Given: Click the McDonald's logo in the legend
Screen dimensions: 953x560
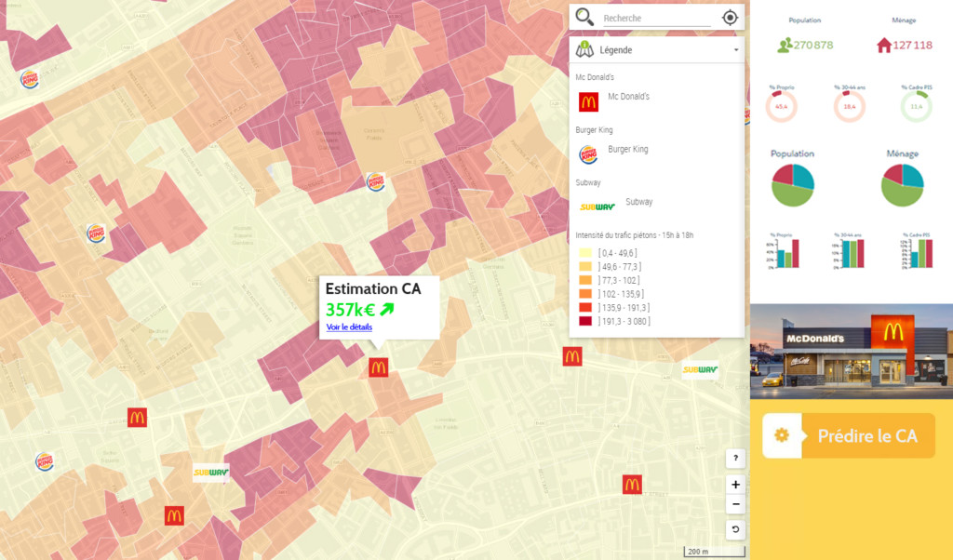Looking at the screenshot, I should 588,102.
